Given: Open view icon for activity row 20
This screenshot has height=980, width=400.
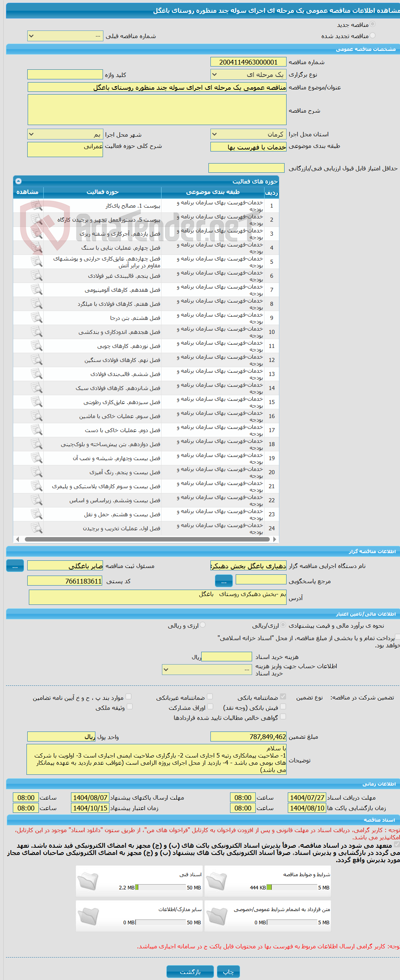Looking at the screenshot, I should [36, 472].
